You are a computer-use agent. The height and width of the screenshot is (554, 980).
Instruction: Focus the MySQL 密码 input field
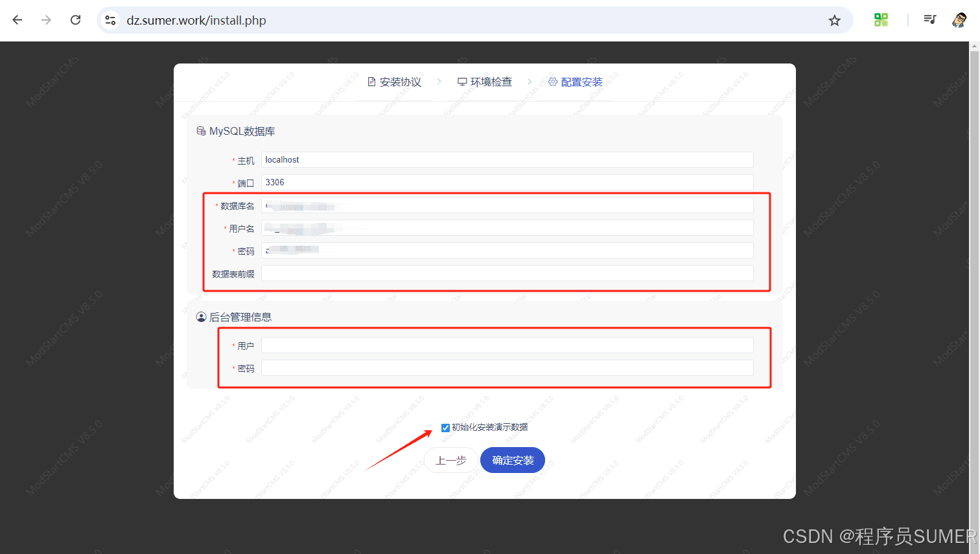coord(507,251)
